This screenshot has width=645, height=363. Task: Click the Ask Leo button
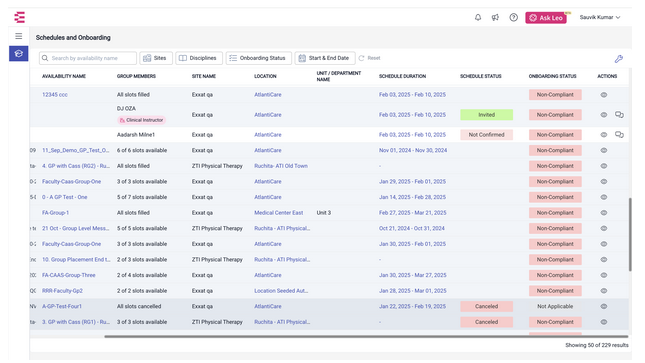tap(546, 18)
